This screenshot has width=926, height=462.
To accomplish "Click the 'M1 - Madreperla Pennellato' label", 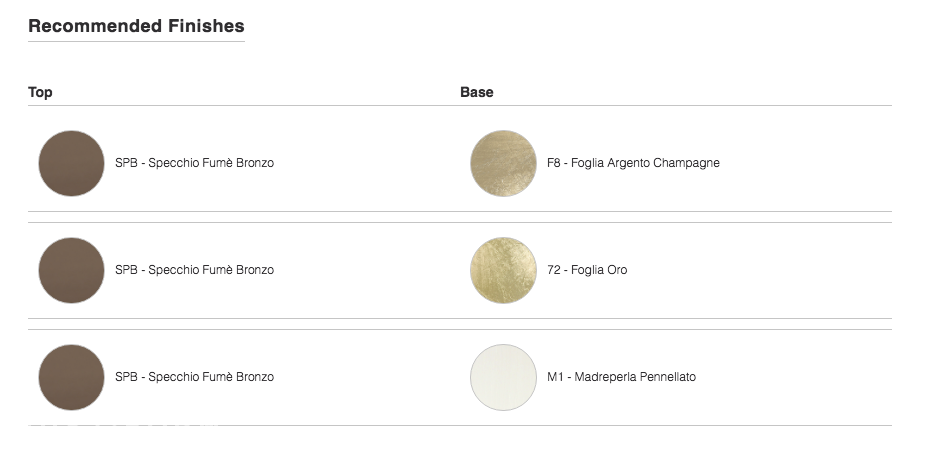I will 621,377.
